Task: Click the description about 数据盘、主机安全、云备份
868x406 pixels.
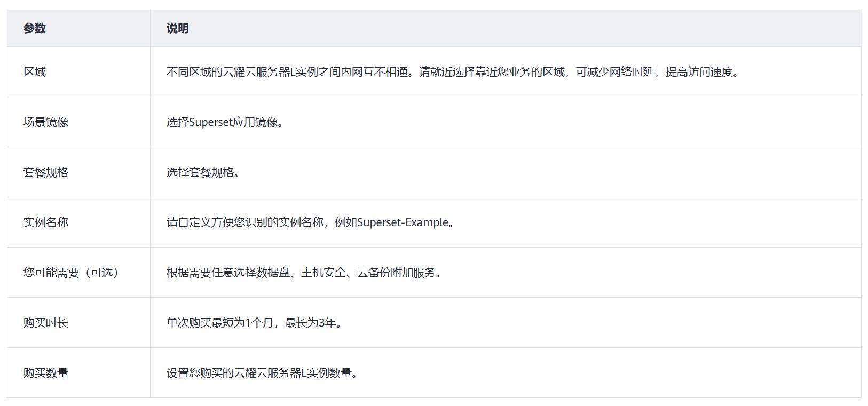Action: coord(305,273)
